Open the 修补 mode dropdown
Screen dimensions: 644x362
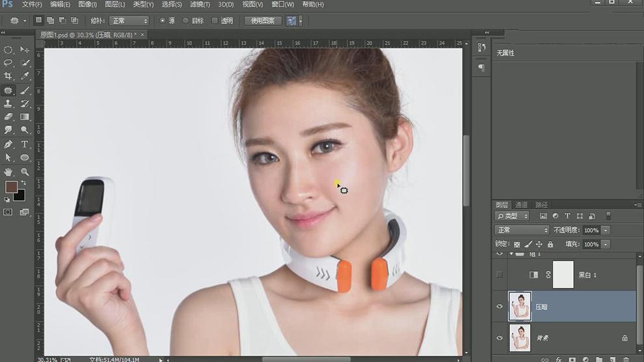tap(129, 21)
